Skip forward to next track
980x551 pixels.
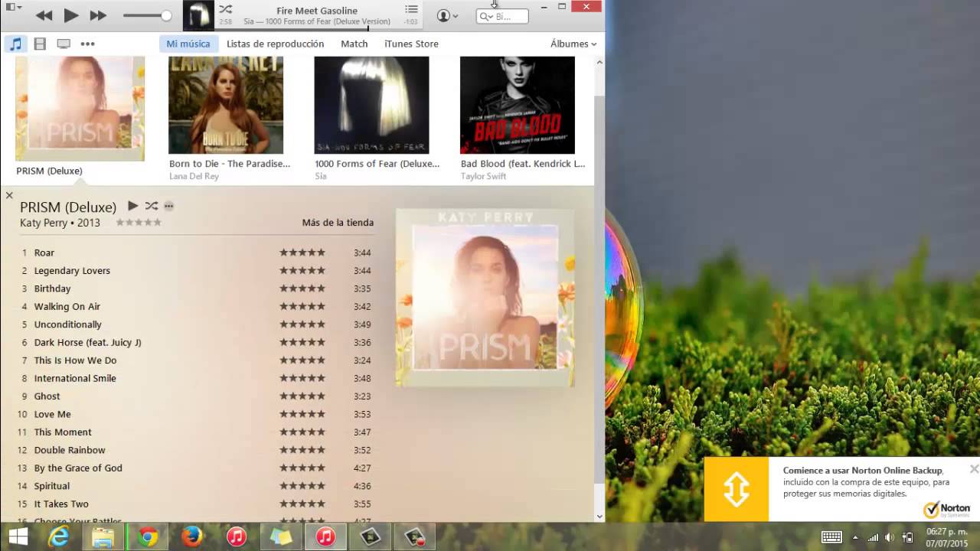tap(98, 15)
